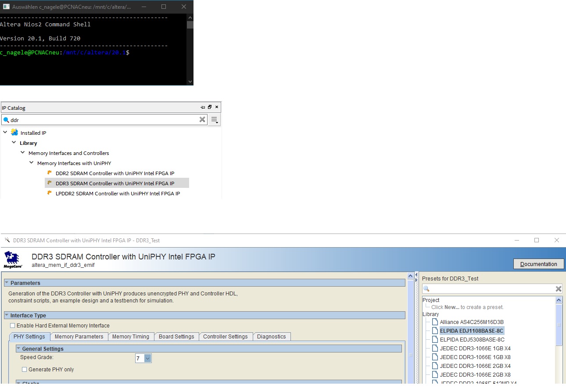This screenshot has height=392, width=566.
Task: Click the ELPIDA EDJ5308BASE-8C preset file icon
Action: click(x=435, y=340)
